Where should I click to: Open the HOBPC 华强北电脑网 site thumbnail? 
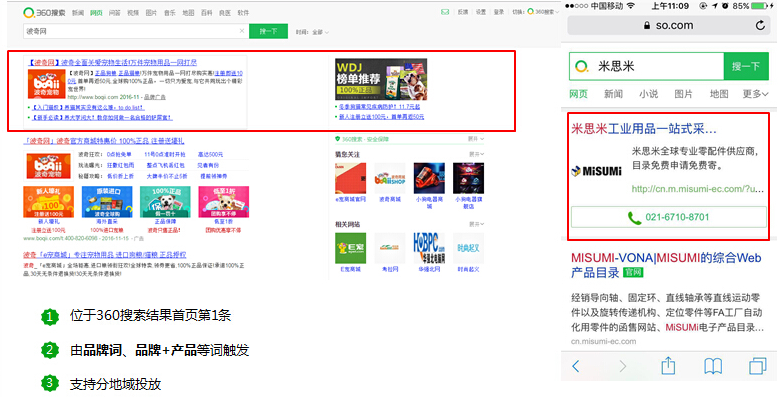[429, 248]
